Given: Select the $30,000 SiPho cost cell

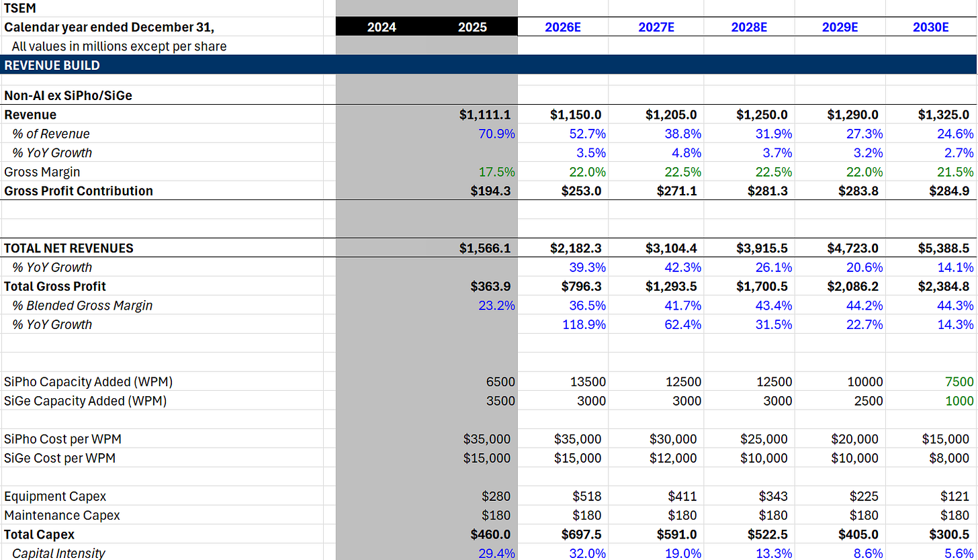Looking at the screenshot, I should pos(673,439).
